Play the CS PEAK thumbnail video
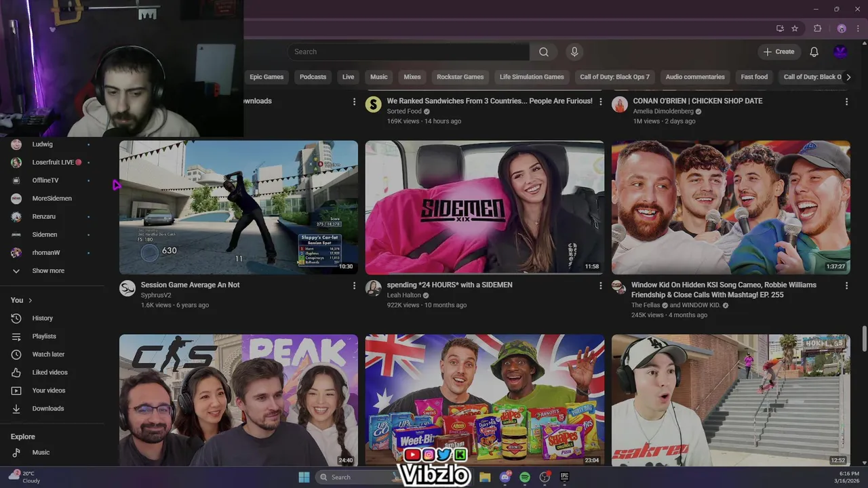This screenshot has width=868, height=488. pos(239,400)
